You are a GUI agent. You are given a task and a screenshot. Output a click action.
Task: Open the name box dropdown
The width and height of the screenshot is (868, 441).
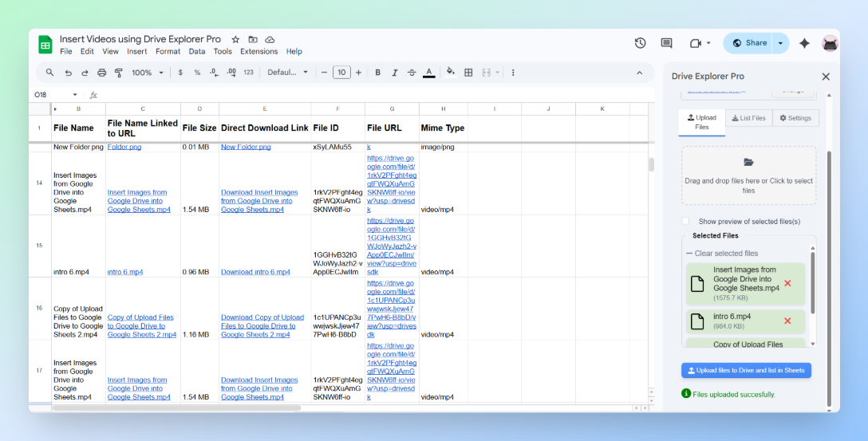75,95
